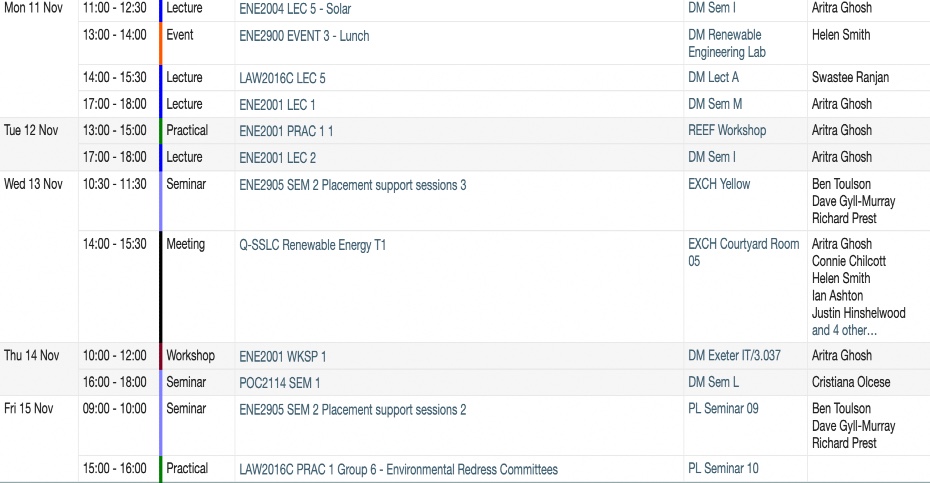Viewport: 930px width, 483px height.
Task: View the REEF Workshop location
Action: [x=727, y=130]
